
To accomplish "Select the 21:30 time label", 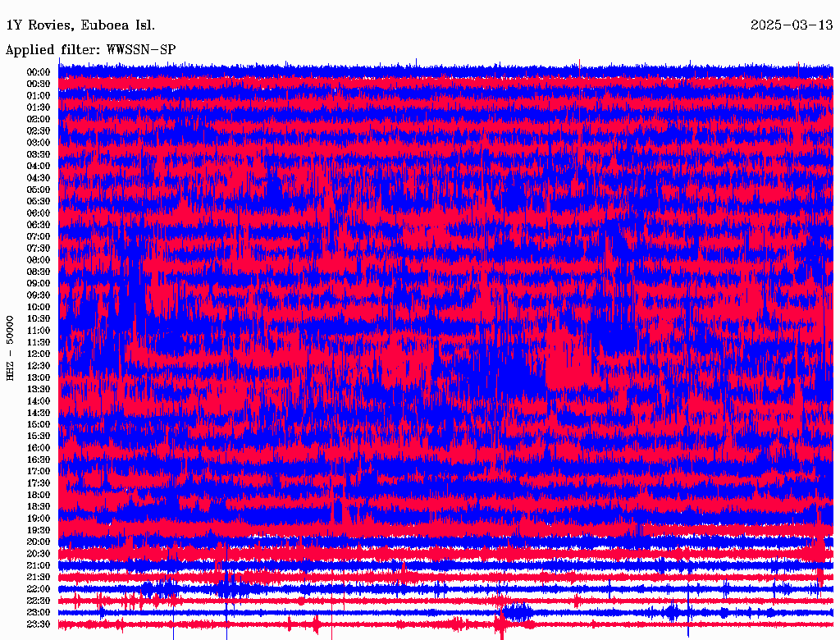I will pos(39,578).
